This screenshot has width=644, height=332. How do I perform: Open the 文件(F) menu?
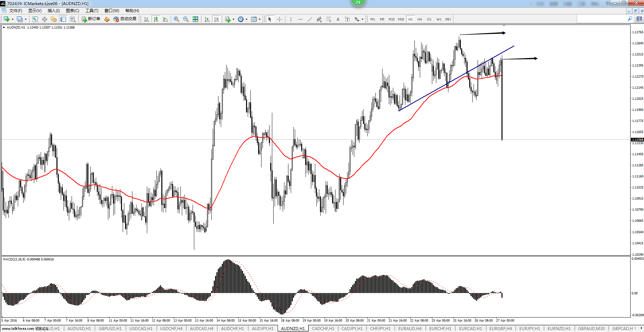pyautogui.click(x=15, y=11)
